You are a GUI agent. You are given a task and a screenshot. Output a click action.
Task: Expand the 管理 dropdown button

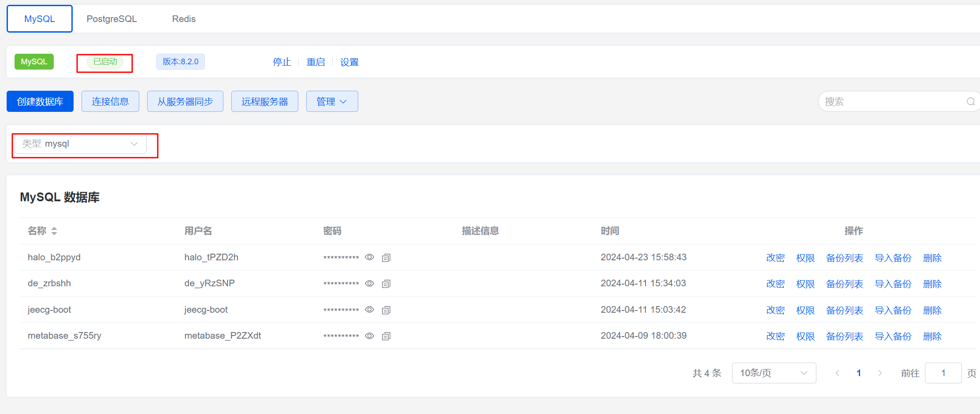(332, 101)
